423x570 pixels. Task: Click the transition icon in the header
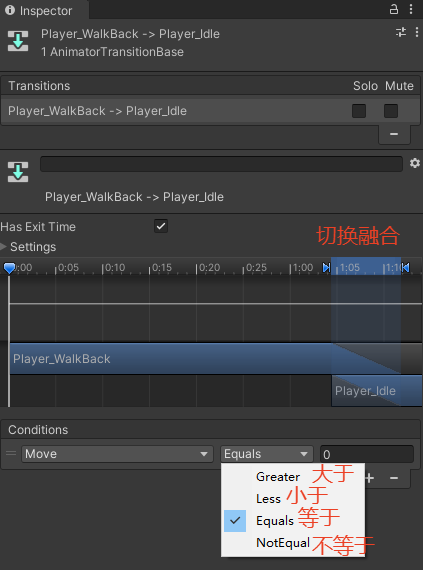[x=18, y=41]
